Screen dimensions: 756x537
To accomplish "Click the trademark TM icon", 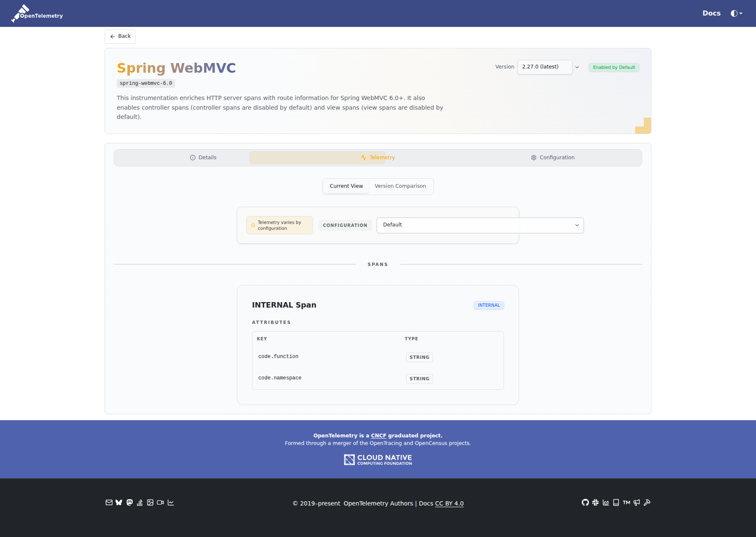I will tap(627, 503).
